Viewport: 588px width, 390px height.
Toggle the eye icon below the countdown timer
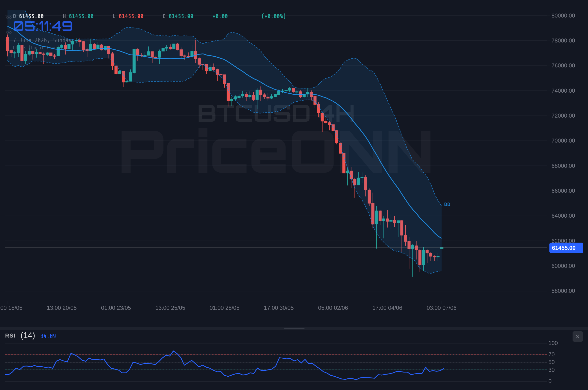[8, 32]
